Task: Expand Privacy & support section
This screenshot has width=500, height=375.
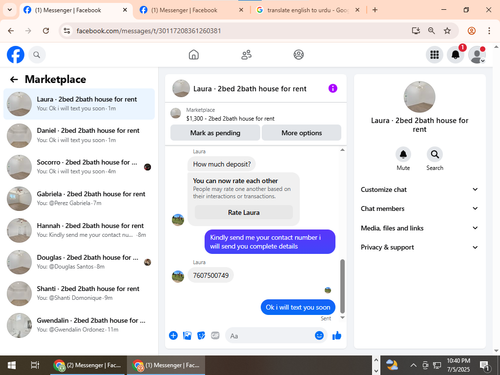Action: (x=419, y=247)
